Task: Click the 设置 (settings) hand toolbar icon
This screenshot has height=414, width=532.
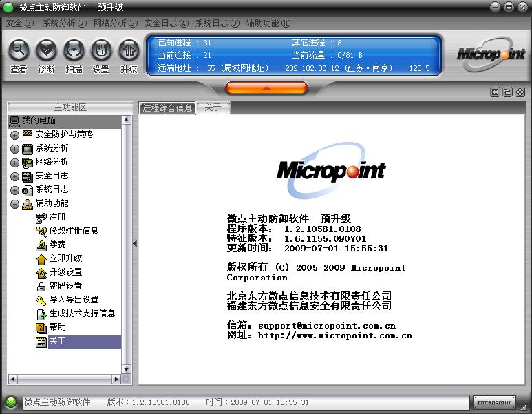Action: pyautogui.click(x=101, y=50)
